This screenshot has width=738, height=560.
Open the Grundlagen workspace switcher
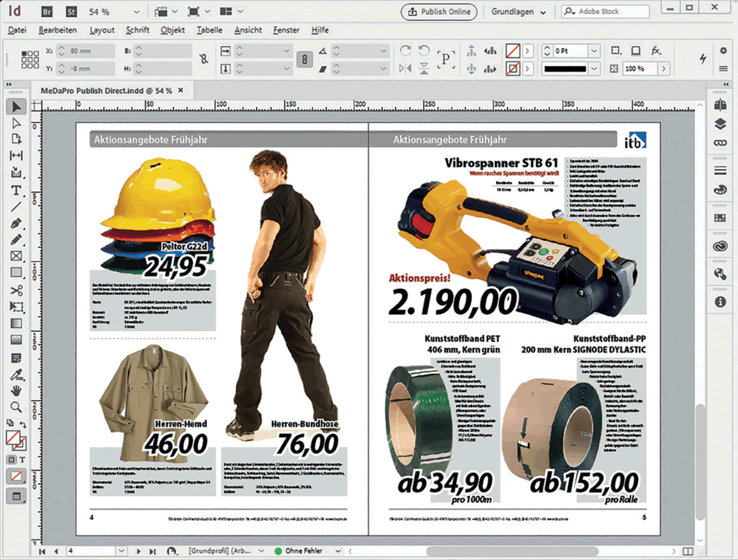pyautogui.click(x=519, y=12)
